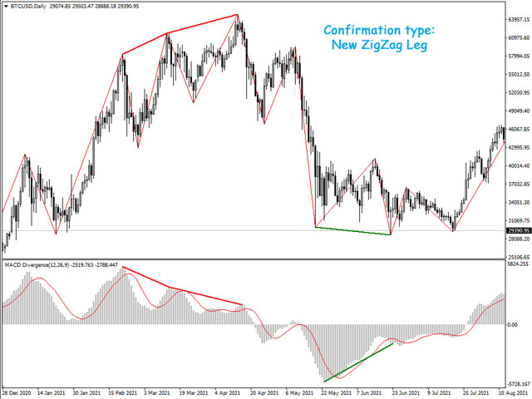Screen dimensions: 532x399
Task: Select the 6 May 2021 date label
Action: (298, 393)
